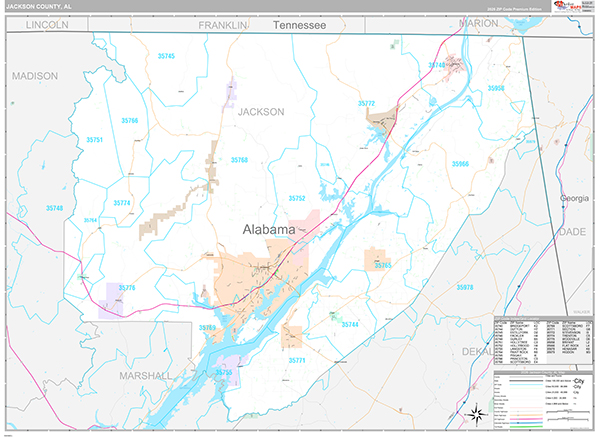Click the DADE county label
Screen dimensions: 600x437
pyautogui.click(x=573, y=232)
